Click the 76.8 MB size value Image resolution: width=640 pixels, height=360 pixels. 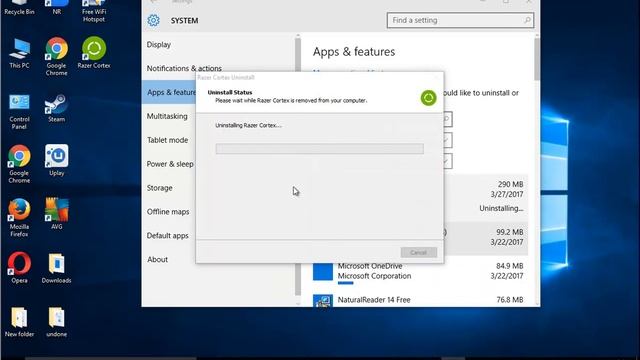click(x=509, y=300)
